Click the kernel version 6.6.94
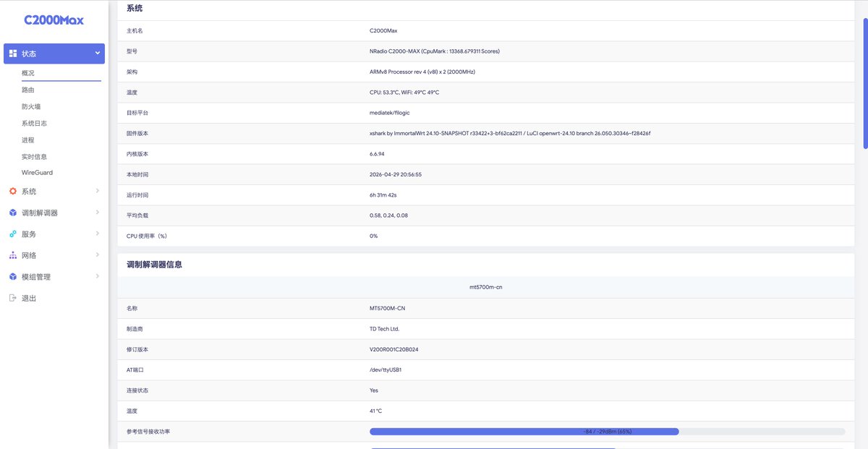The width and height of the screenshot is (868, 449). coord(377,154)
